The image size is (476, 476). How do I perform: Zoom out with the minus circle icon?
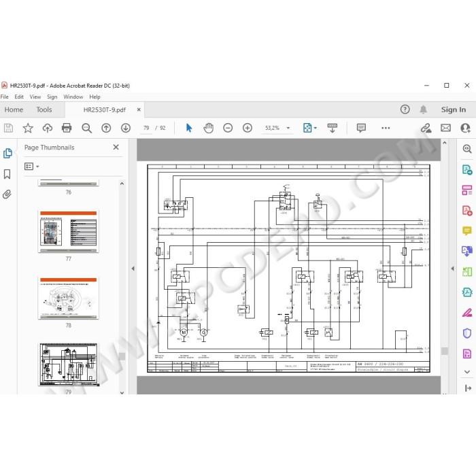pos(228,128)
